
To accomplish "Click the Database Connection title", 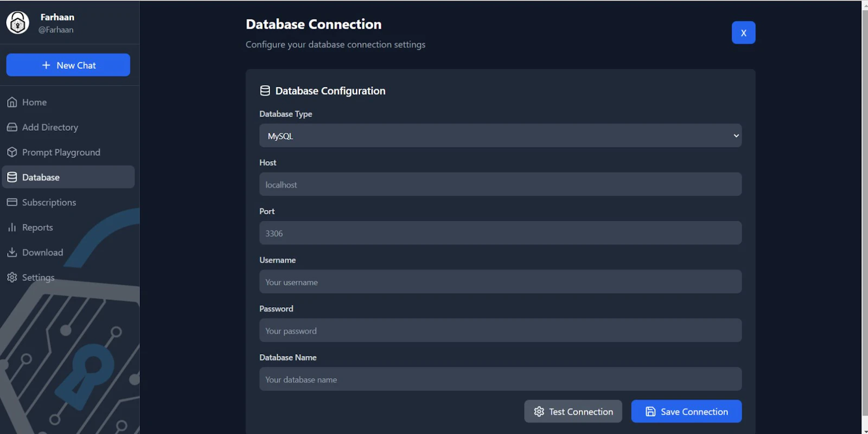I will [x=314, y=24].
